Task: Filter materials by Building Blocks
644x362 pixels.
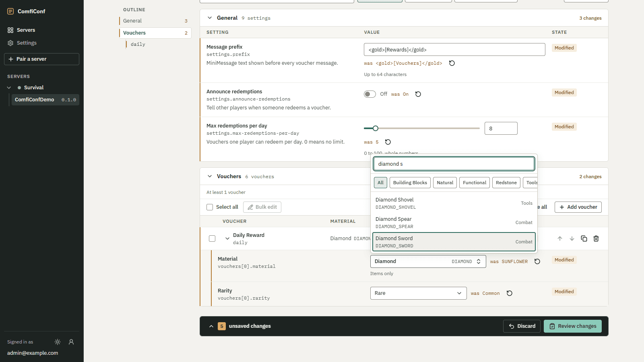Action: tap(410, 183)
